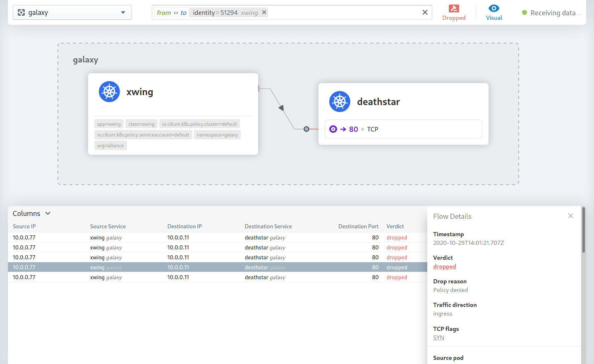Screen dimensions: 594x364
Task: Toggle the Dropped verdict filter
Action: pos(454,12)
